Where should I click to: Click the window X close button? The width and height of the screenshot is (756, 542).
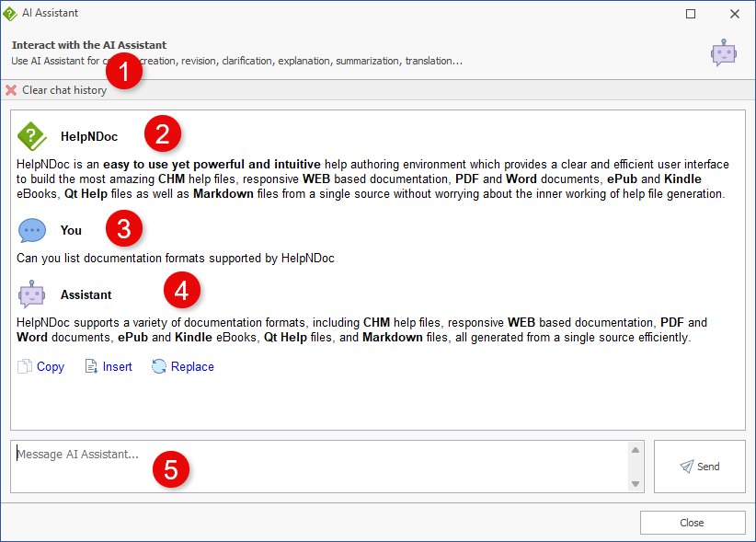[734, 14]
